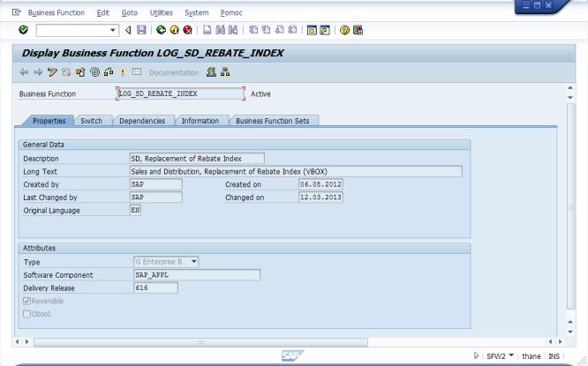
Task: Open the System menu
Action: point(197,12)
